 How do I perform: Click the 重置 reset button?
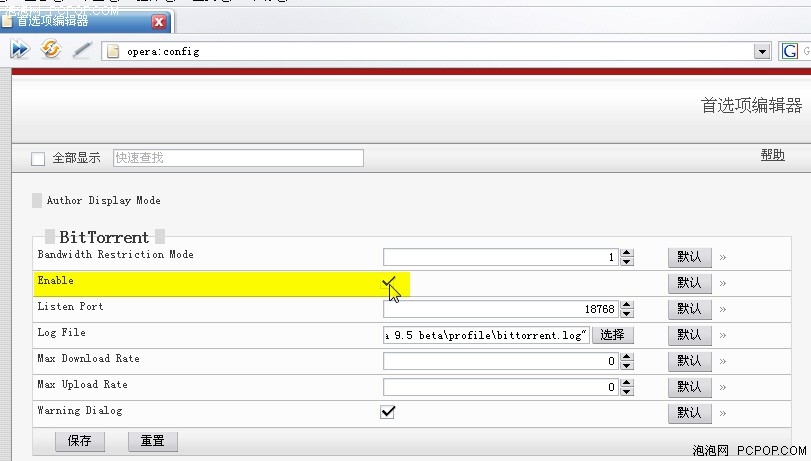(153, 441)
